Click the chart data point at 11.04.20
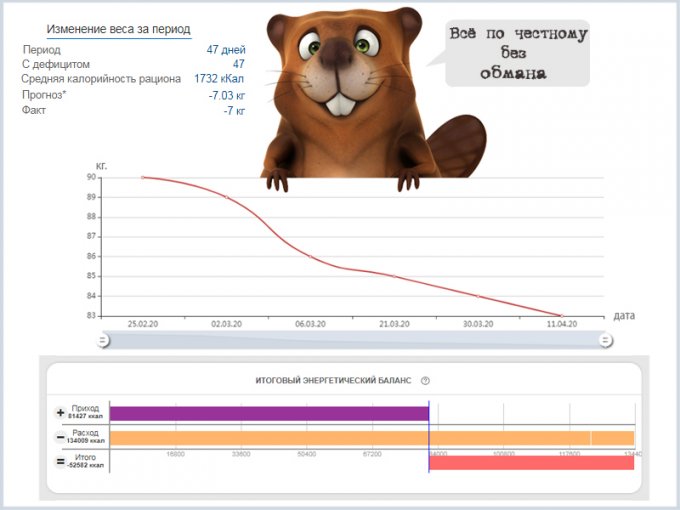 click(561, 316)
